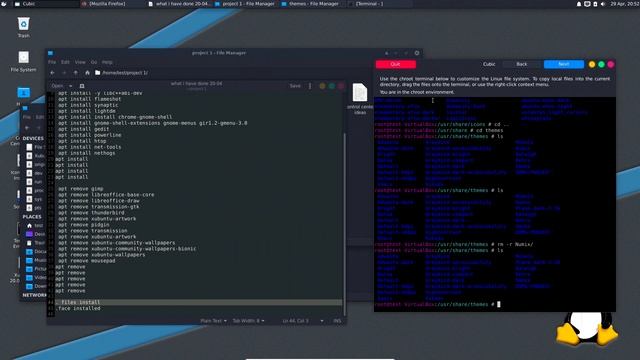The height and width of the screenshot is (360, 640).
Task: Click the red Quit button in Cubic
Action: point(396,64)
